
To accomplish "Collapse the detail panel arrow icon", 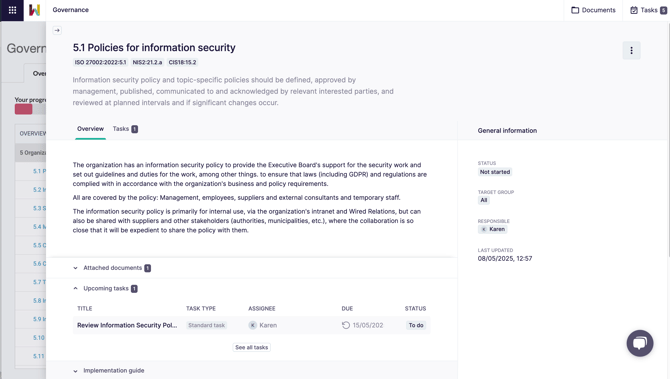I will pyautogui.click(x=57, y=30).
